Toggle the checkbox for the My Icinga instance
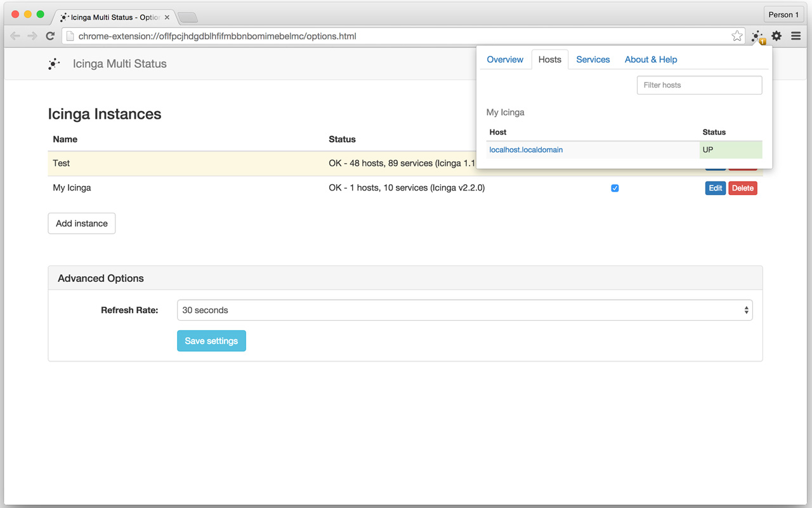The height and width of the screenshot is (508, 812). click(x=615, y=188)
